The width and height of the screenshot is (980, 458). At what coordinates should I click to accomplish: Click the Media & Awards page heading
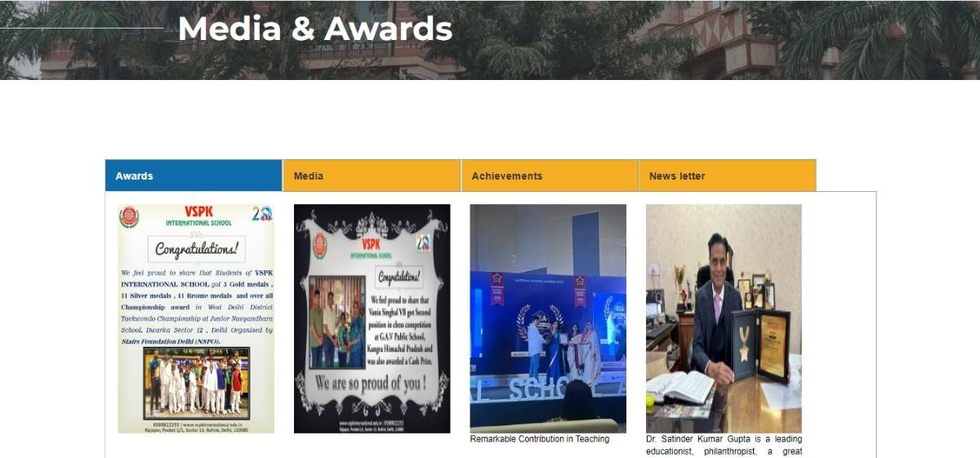point(315,29)
